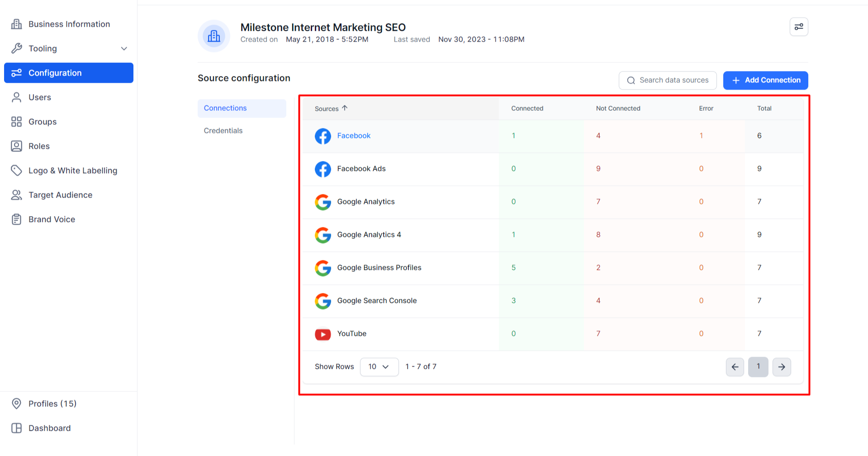
Task: Click the Facebook logo in Facebook row
Action: pos(323,136)
